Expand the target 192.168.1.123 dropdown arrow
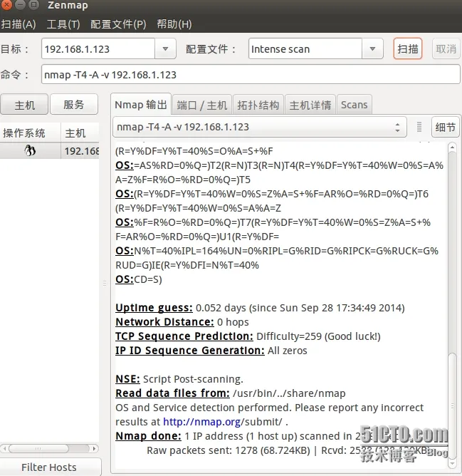This screenshot has height=476, width=462. (165, 48)
